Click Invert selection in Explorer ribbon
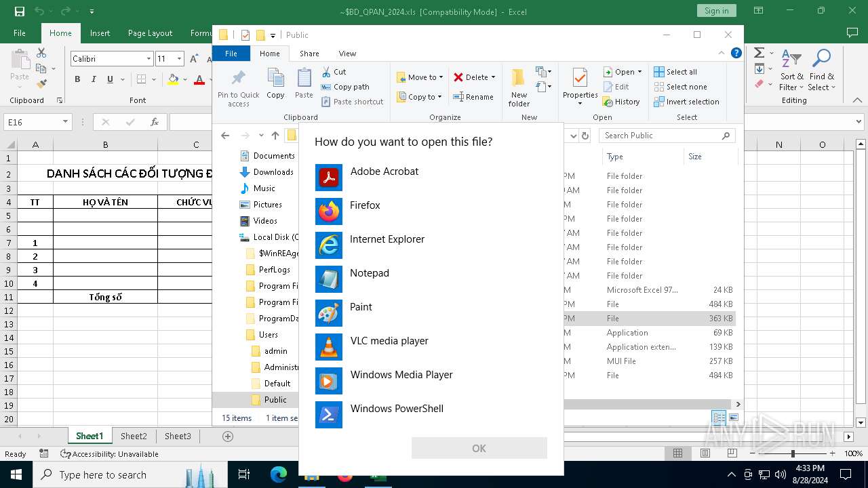The image size is (868, 488). pyautogui.click(x=686, y=102)
